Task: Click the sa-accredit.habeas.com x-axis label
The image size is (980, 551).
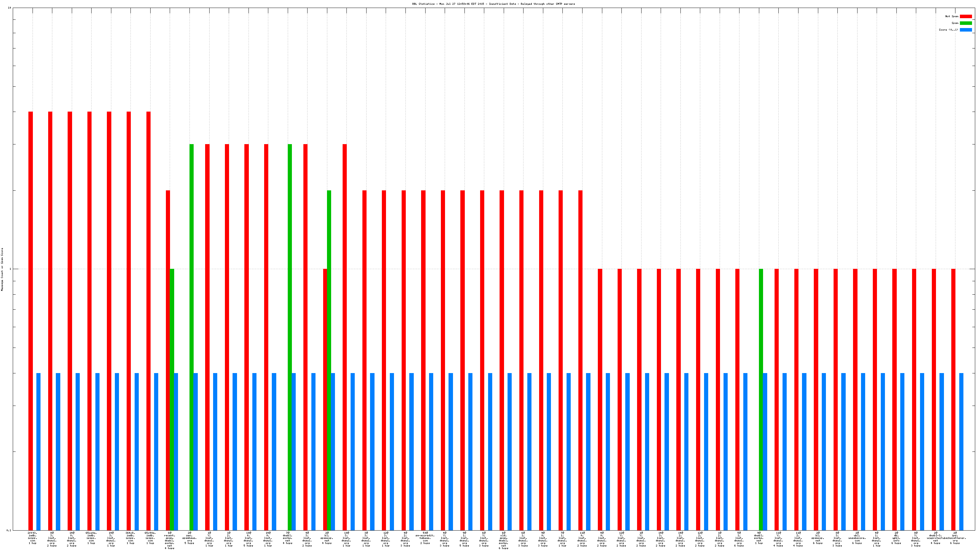Action: click(x=425, y=538)
